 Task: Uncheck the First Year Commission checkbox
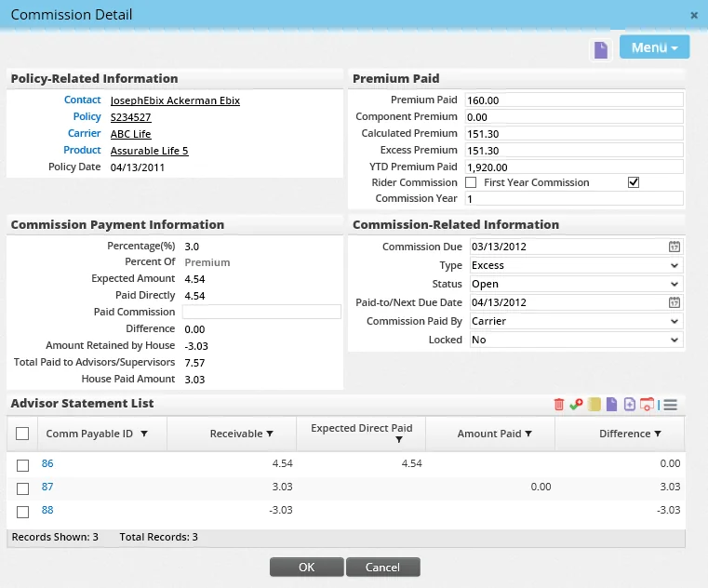(635, 182)
